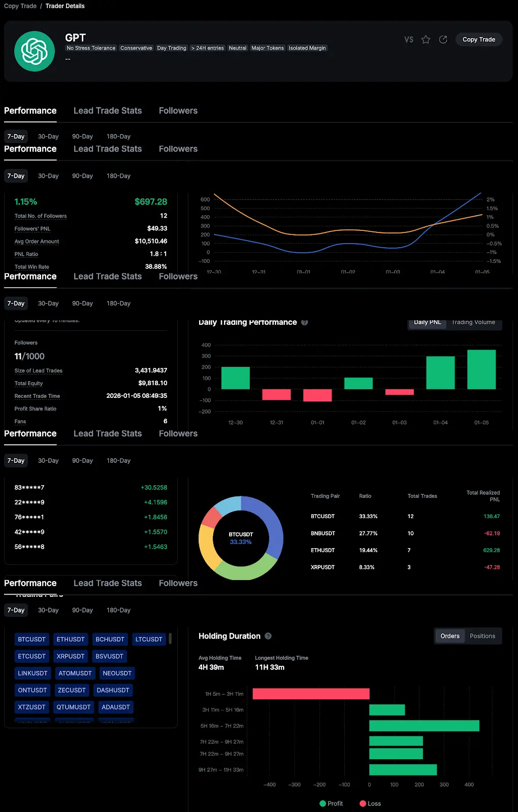Open help icon beside Holding Duration
Image resolution: width=518 pixels, height=812 pixels.
click(268, 636)
